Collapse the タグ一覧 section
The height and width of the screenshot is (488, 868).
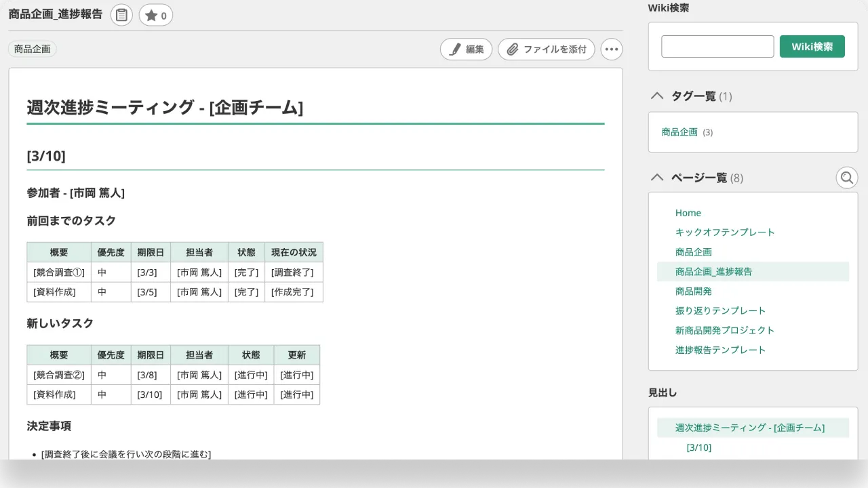(656, 96)
